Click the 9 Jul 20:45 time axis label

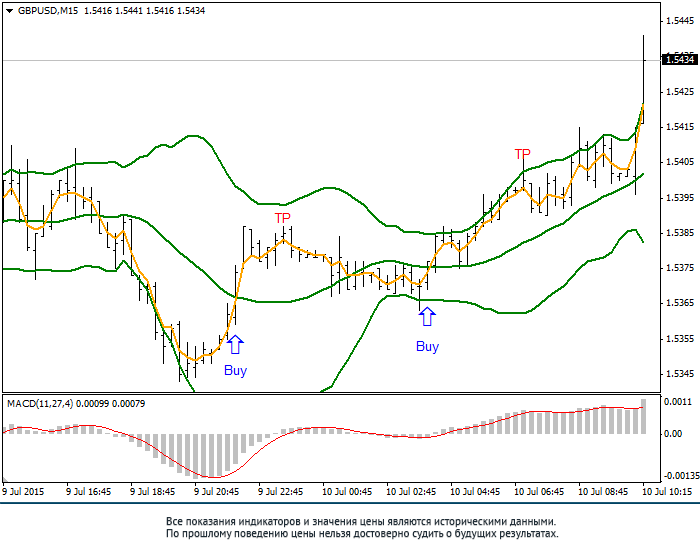coord(217,492)
